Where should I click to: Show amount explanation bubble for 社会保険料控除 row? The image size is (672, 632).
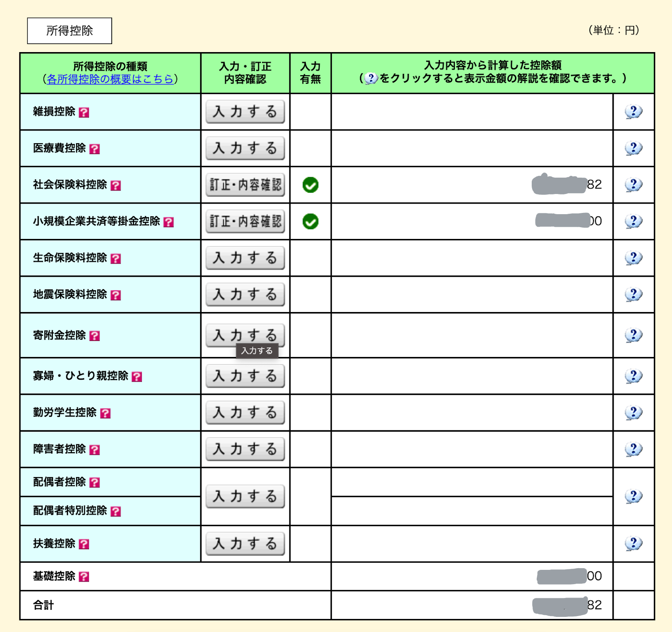pyautogui.click(x=633, y=185)
